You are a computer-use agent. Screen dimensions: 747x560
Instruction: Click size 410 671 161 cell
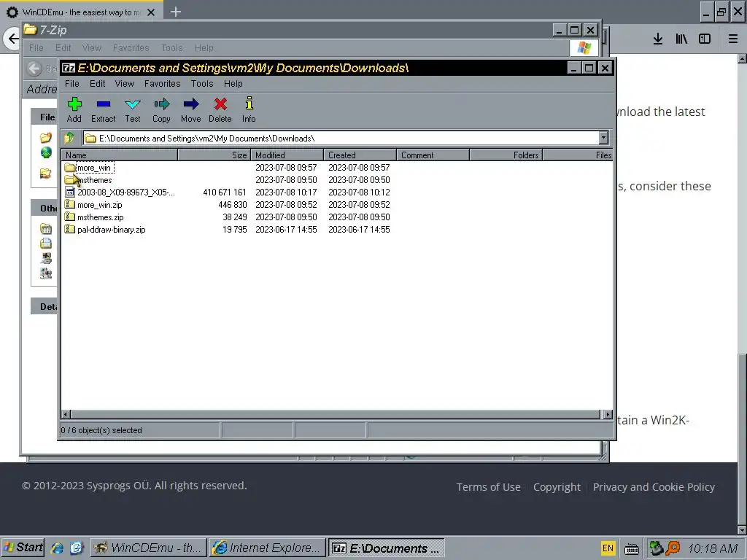coord(225,192)
